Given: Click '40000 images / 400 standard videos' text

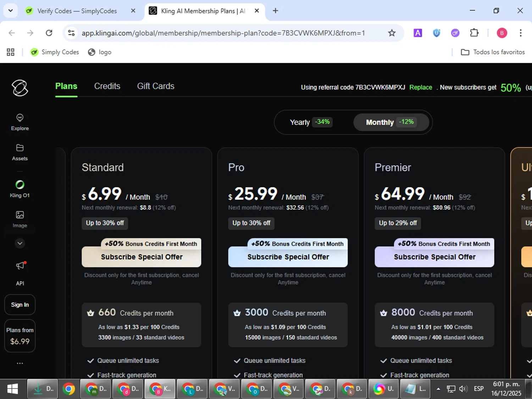Looking at the screenshot, I should click(437, 337).
